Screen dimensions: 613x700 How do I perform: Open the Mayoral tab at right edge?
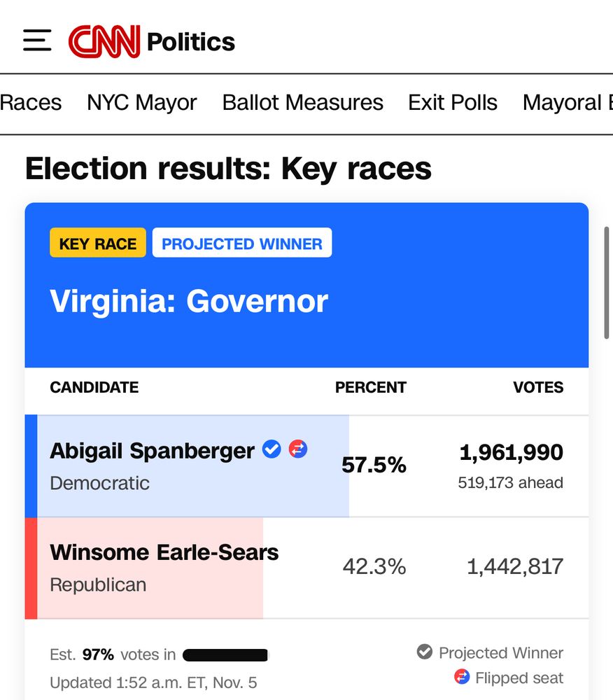[567, 103]
